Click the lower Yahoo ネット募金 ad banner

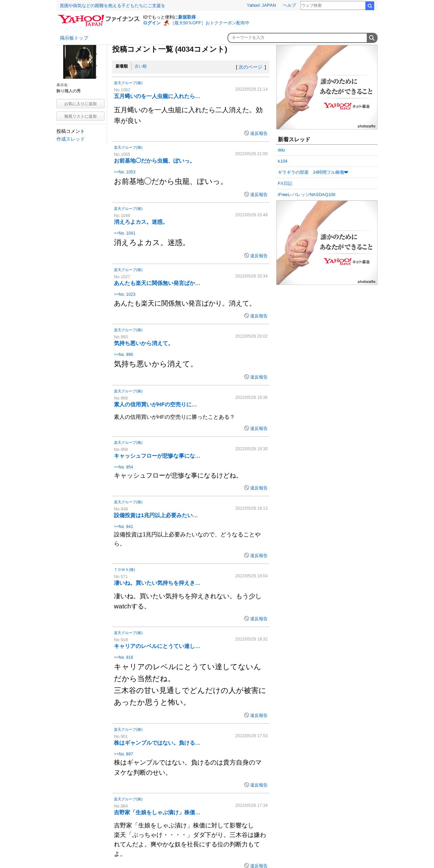coord(327,243)
